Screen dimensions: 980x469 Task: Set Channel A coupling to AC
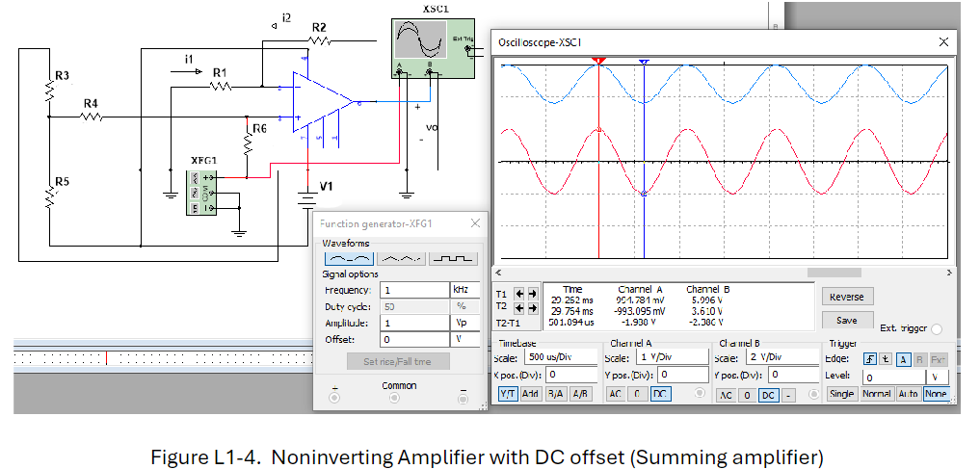coord(615,394)
